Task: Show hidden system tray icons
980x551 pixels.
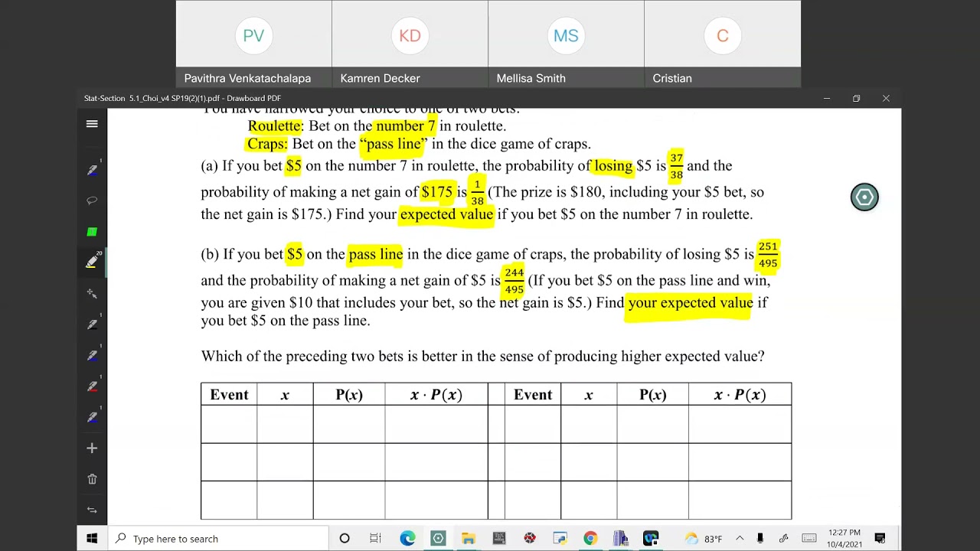Action: click(x=740, y=539)
